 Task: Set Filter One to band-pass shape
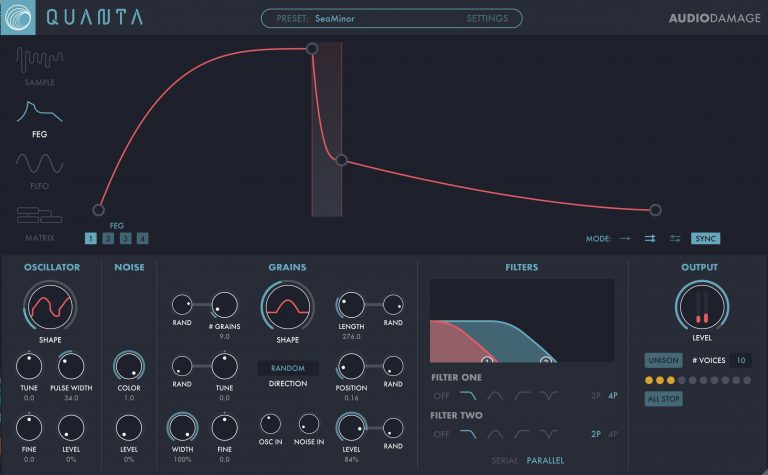tap(495, 395)
